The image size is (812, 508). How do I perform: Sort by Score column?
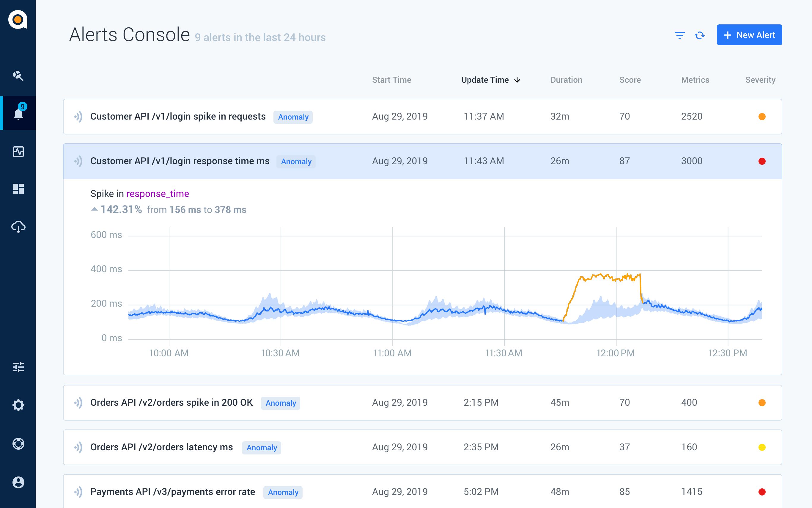630,80
